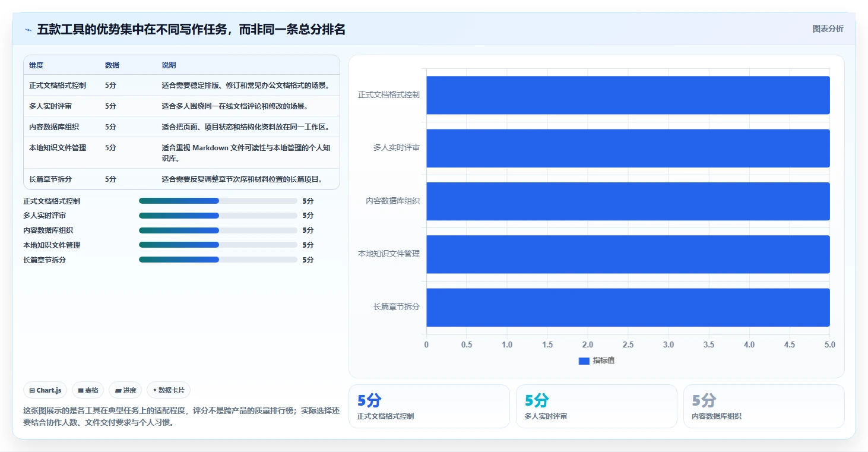Click the description starting 适合需要反复调整

pyautogui.click(x=242, y=179)
